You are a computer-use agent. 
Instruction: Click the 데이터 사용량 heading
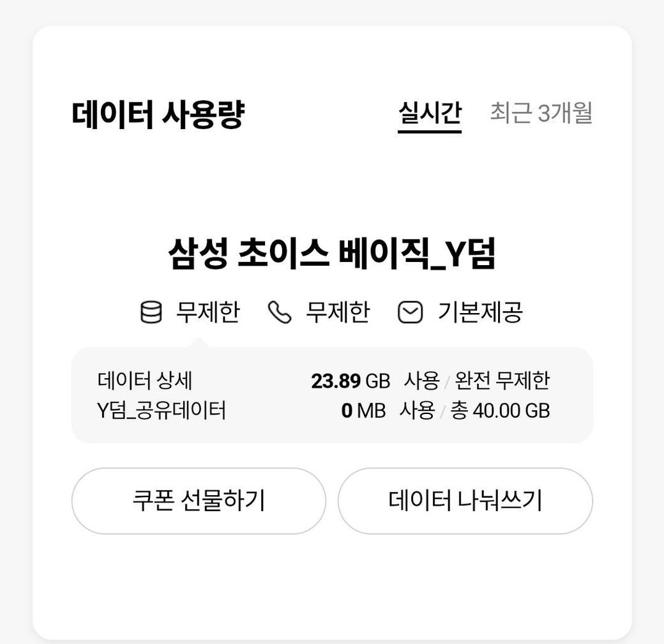[x=158, y=116]
